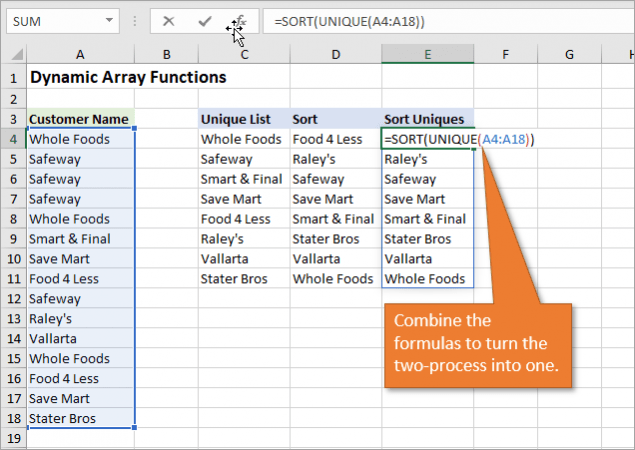635x450 pixels.
Task: Select the row 4 header
Action: tap(13, 139)
